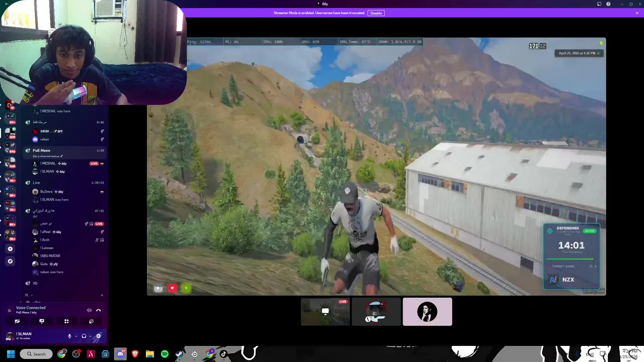
Task: Join the Live voice channel
Action: [64, 183]
